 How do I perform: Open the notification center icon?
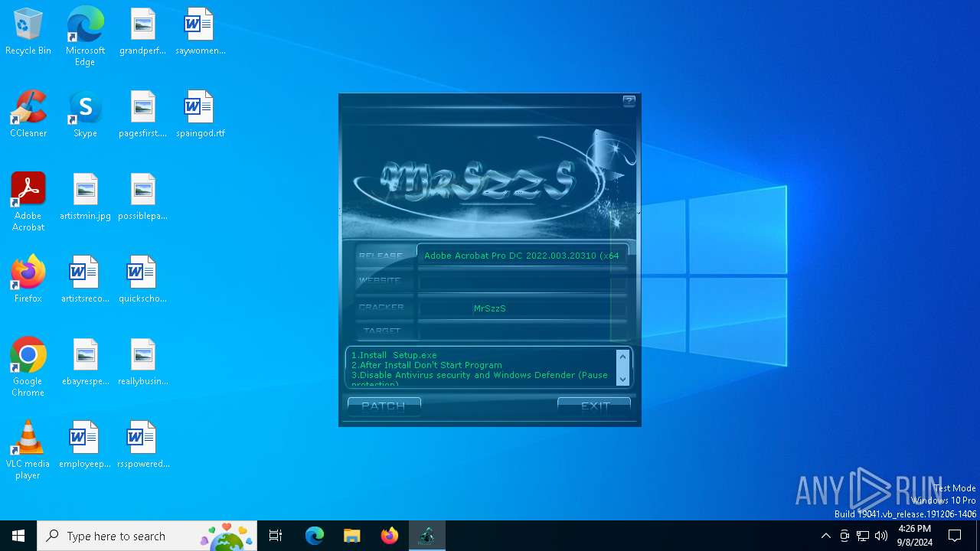(955, 536)
